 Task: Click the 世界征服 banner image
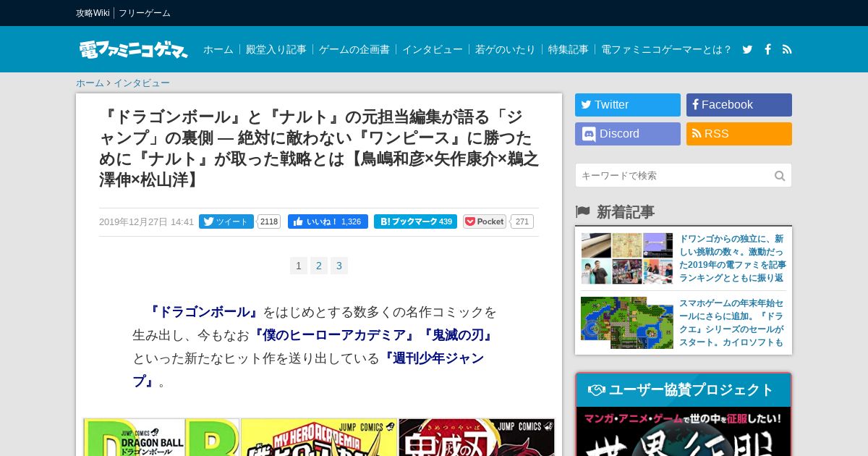tap(684, 431)
